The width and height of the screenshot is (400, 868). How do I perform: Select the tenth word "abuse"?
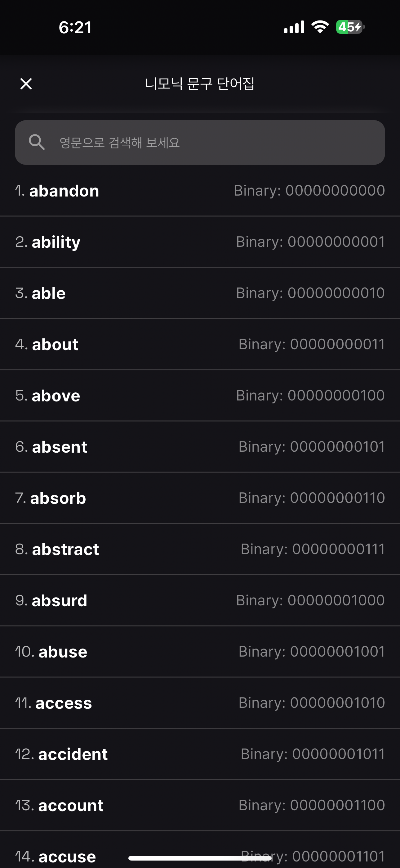[63, 652]
